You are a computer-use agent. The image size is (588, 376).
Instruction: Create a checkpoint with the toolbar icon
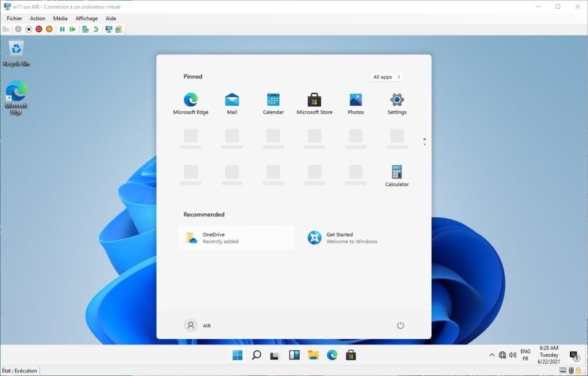click(x=86, y=29)
